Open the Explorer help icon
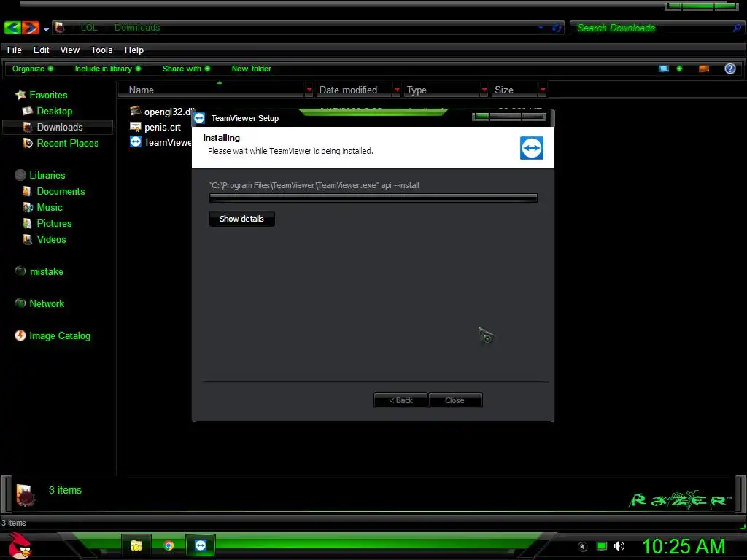This screenshot has height=560, width=747. [729, 69]
